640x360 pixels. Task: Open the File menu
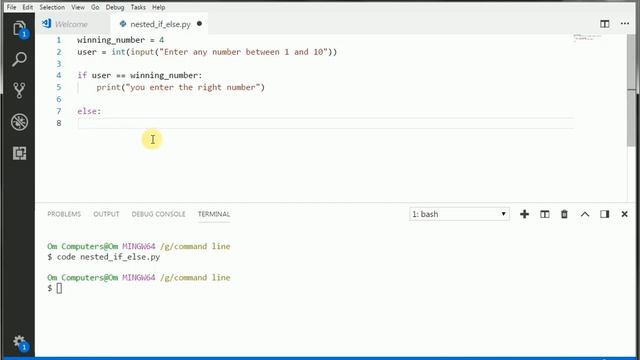tap(11, 7)
